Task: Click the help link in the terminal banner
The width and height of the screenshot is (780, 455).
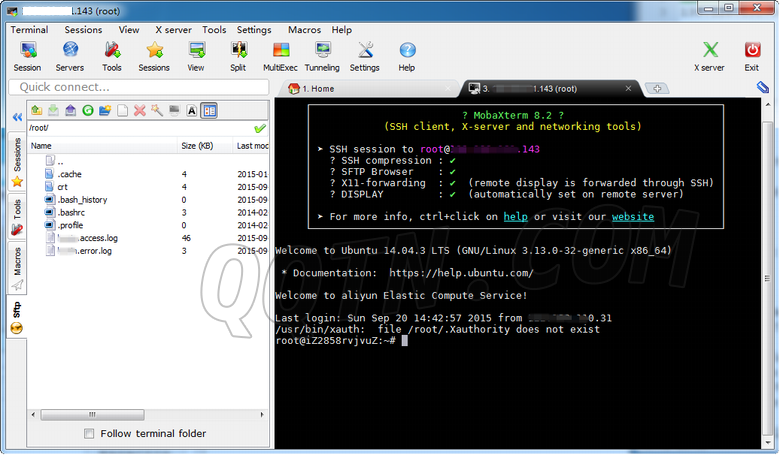Action: 515,216
